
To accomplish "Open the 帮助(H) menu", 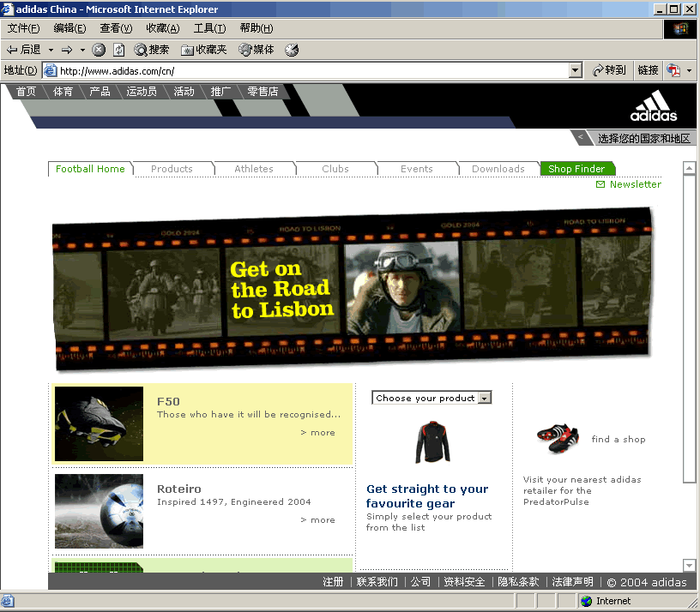I will click(256, 28).
